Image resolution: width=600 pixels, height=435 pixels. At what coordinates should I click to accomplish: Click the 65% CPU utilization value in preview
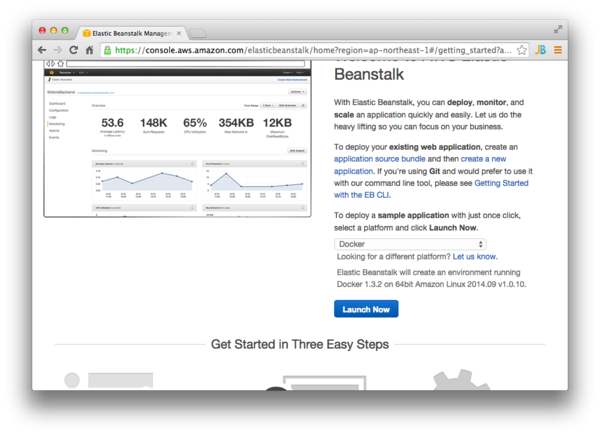pos(195,123)
